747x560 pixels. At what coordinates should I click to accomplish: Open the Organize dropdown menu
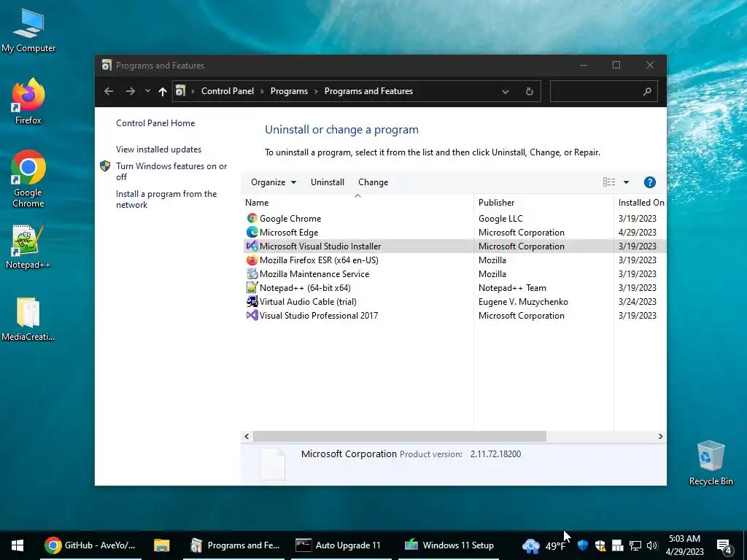(274, 182)
